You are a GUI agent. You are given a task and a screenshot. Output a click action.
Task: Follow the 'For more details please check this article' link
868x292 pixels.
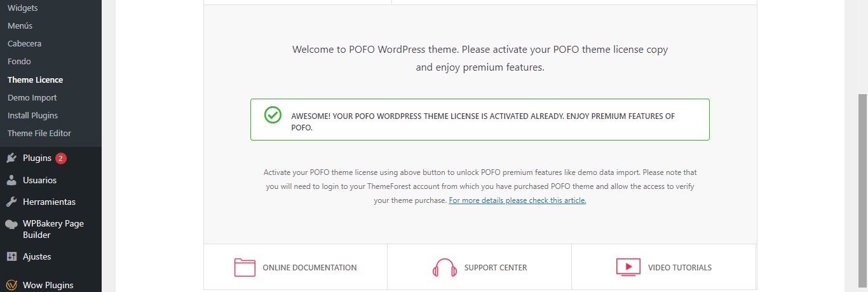pyautogui.click(x=517, y=200)
